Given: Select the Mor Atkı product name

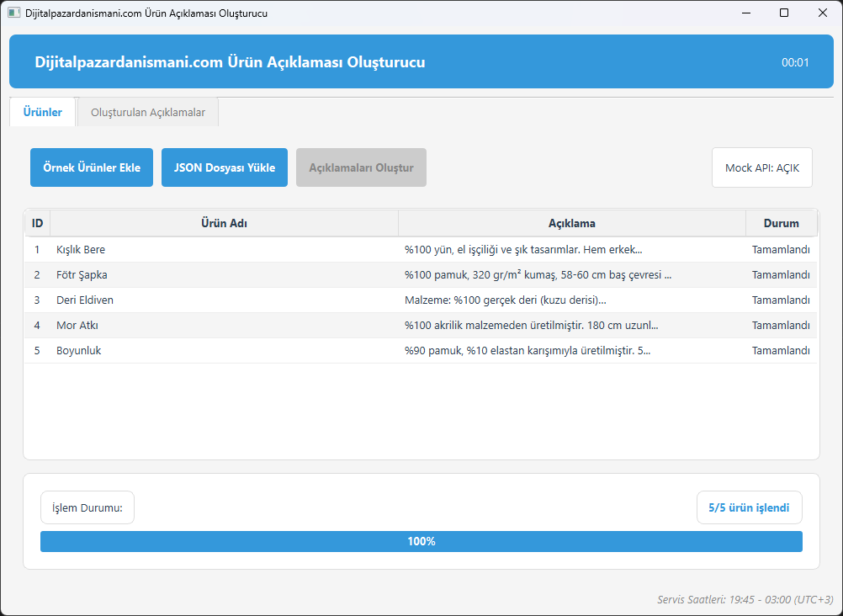Looking at the screenshot, I should 77,326.
